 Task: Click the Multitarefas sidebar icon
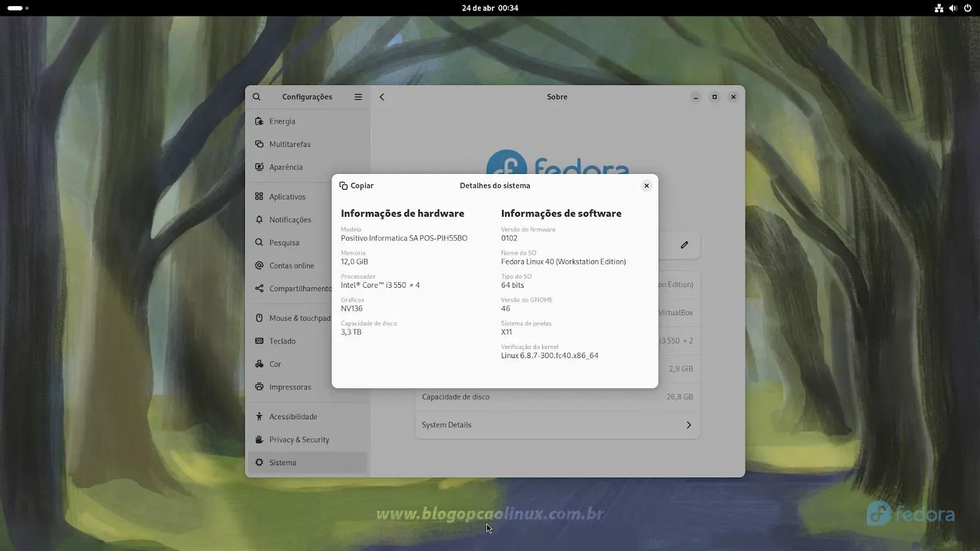click(259, 144)
